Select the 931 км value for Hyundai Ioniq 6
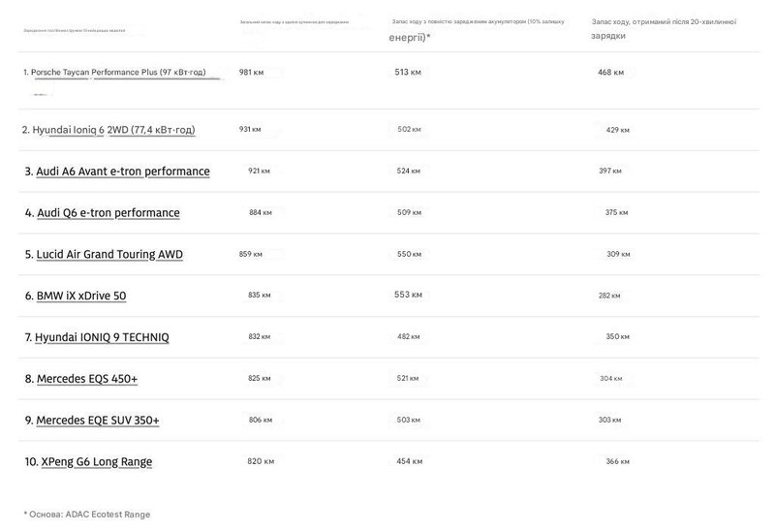This screenshot has height=532, width=775. pyautogui.click(x=250, y=129)
